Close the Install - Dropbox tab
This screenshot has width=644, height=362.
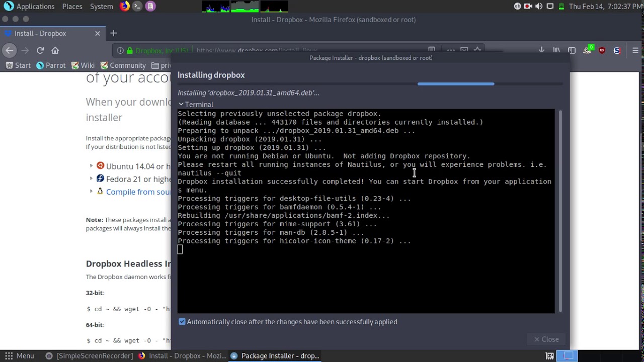(x=98, y=33)
